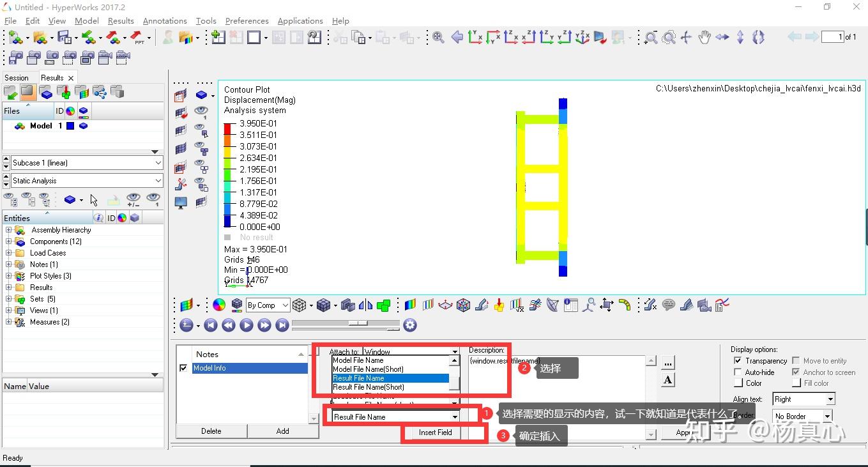
Task: Open the No Border dropdown
Action: 803,416
